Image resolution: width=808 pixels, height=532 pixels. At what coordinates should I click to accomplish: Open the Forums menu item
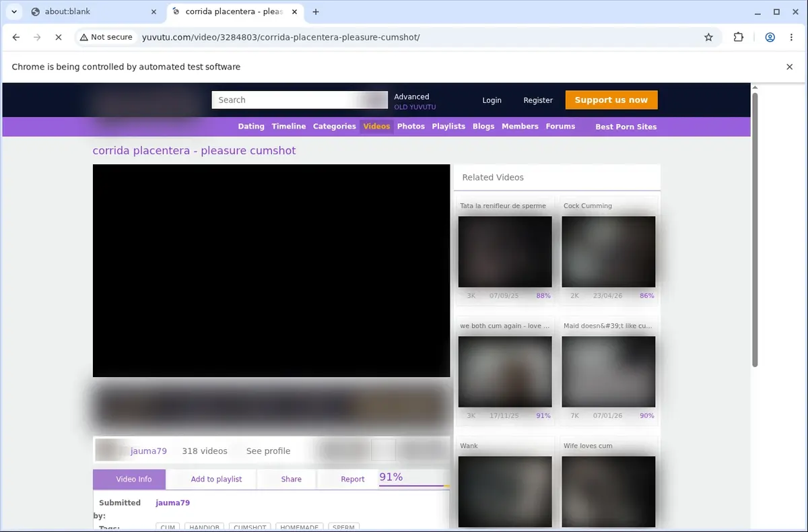click(560, 127)
